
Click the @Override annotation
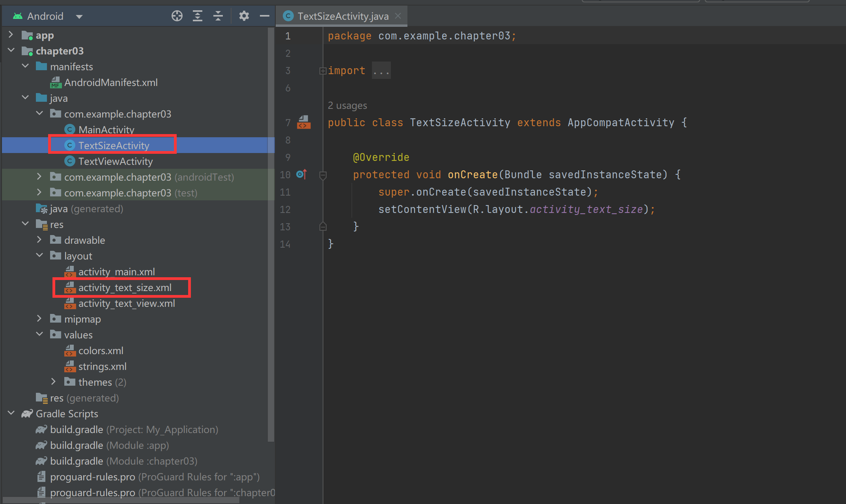381,157
